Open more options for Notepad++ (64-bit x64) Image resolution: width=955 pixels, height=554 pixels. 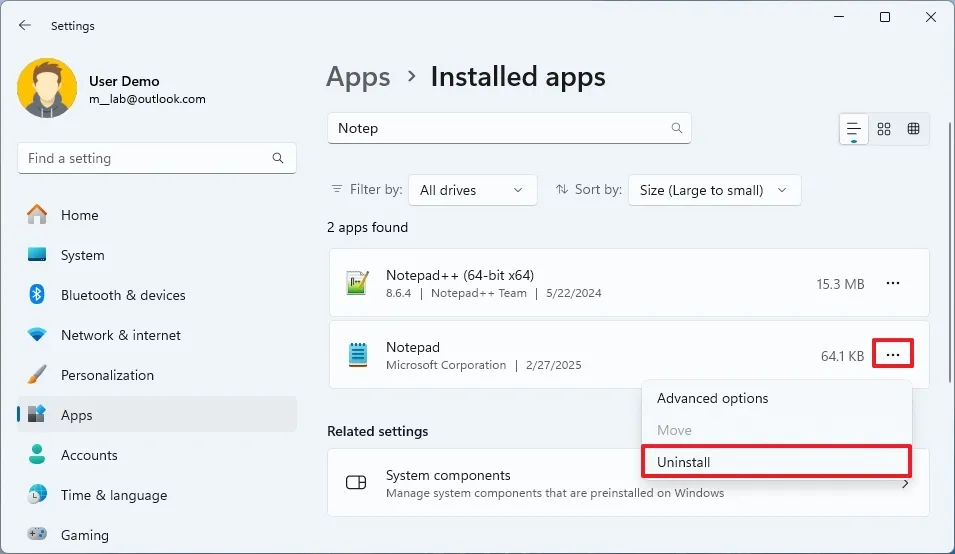click(893, 283)
